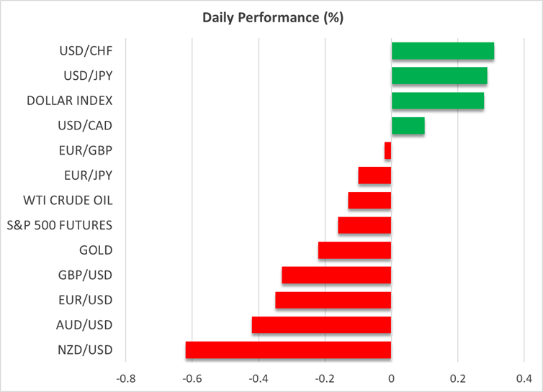Screen dimensions: 543x392
Task: Select the S&P 500 FUTURES bar
Action: (x=364, y=225)
